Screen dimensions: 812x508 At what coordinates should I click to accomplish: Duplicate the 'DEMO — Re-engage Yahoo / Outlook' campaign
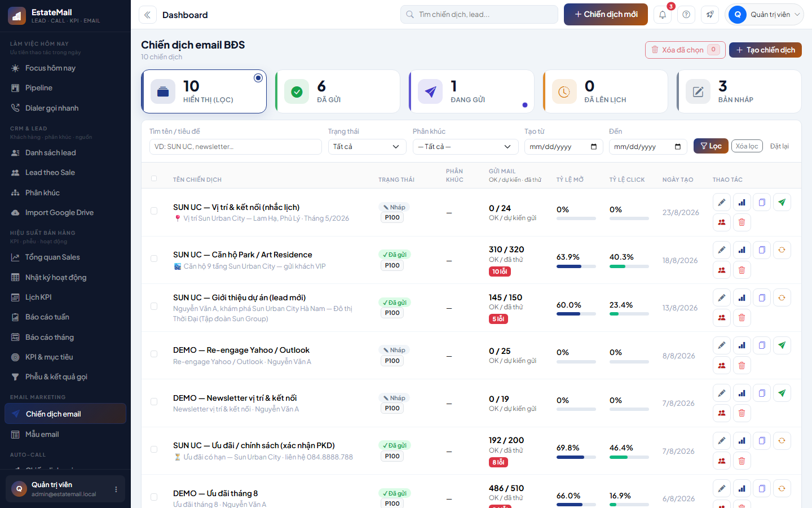click(x=762, y=345)
